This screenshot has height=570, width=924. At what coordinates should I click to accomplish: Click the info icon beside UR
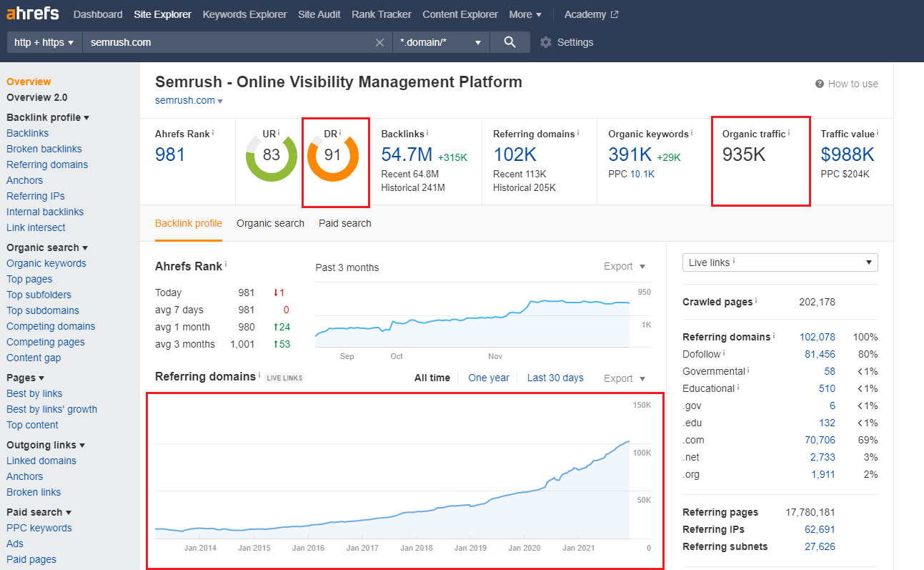tap(279, 132)
